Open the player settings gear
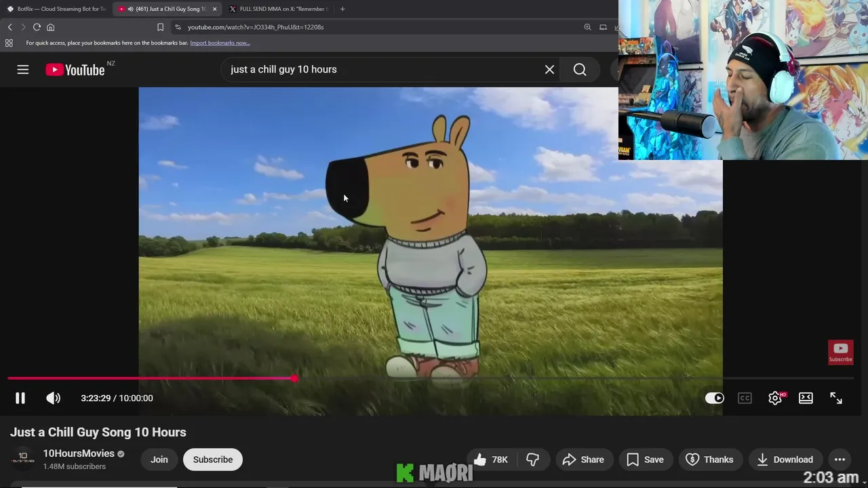 coord(775,398)
